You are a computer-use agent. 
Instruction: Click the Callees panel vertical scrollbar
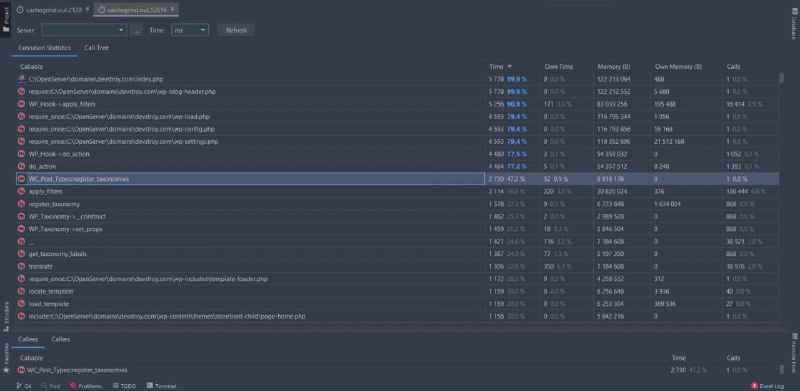(x=781, y=370)
